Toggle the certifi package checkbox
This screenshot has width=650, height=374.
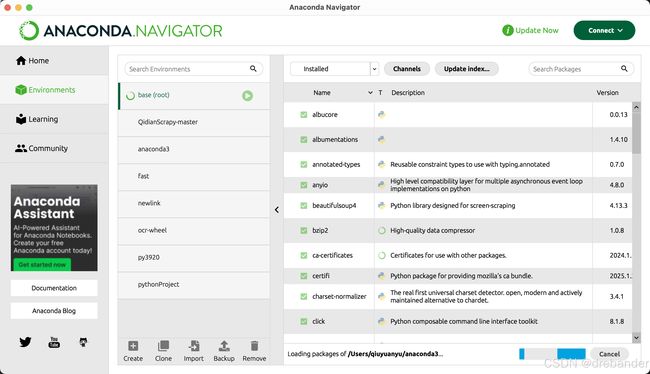(x=303, y=276)
